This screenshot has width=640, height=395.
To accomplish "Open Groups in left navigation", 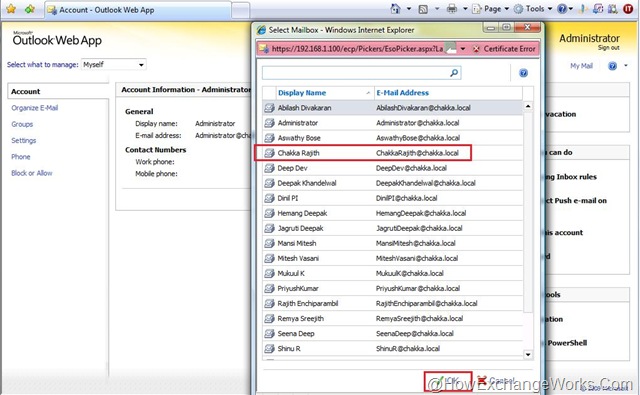I will coord(22,124).
